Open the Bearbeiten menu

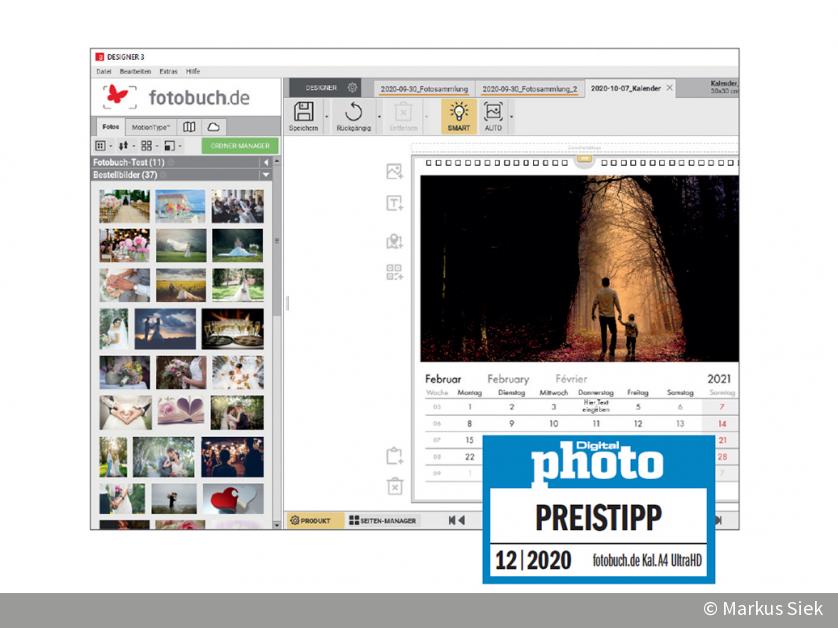click(135, 72)
